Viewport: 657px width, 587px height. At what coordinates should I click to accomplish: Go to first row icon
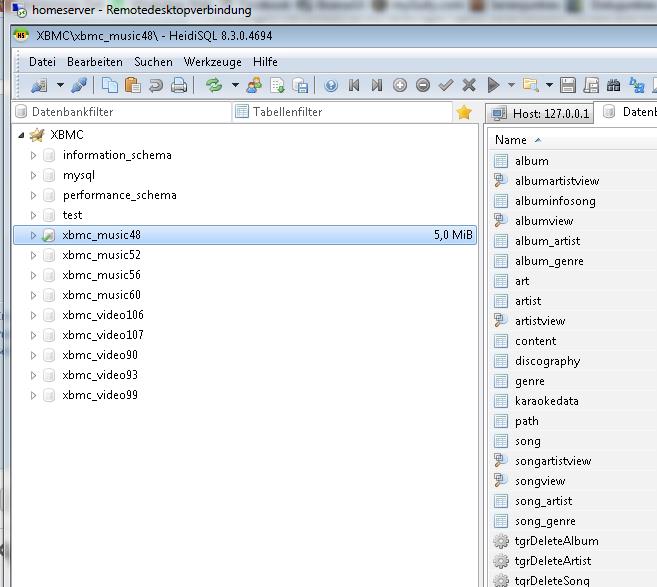[354, 85]
